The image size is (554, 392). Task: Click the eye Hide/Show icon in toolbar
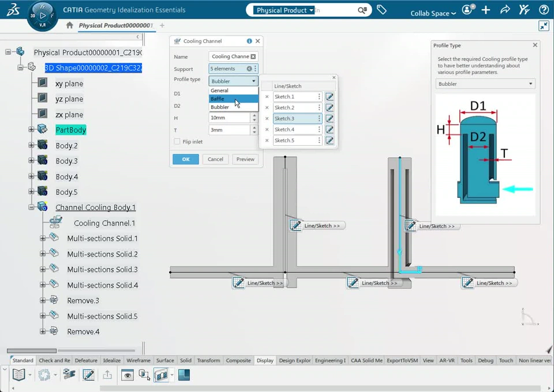point(127,375)
